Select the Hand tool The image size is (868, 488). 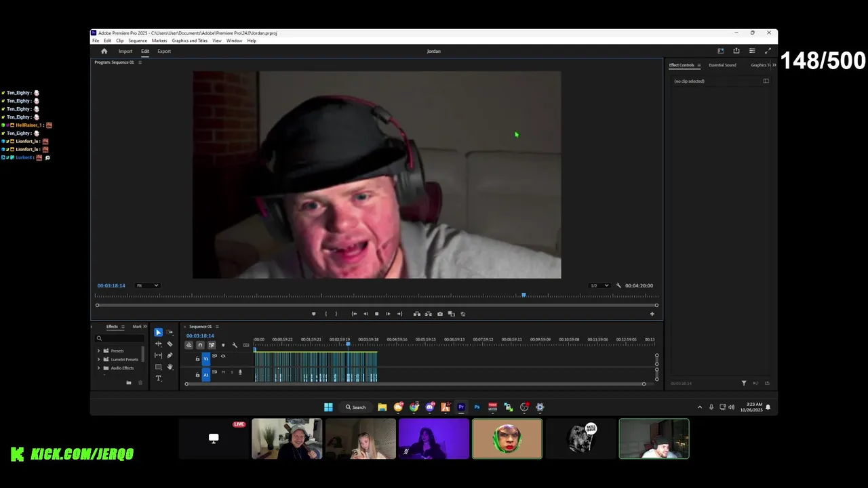pos(170,367)
